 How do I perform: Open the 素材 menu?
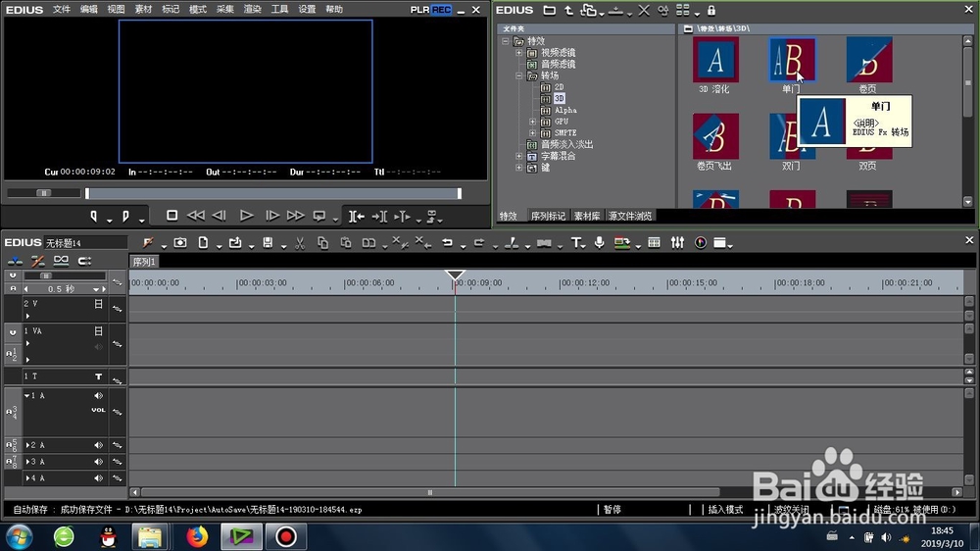coord(143,10)
